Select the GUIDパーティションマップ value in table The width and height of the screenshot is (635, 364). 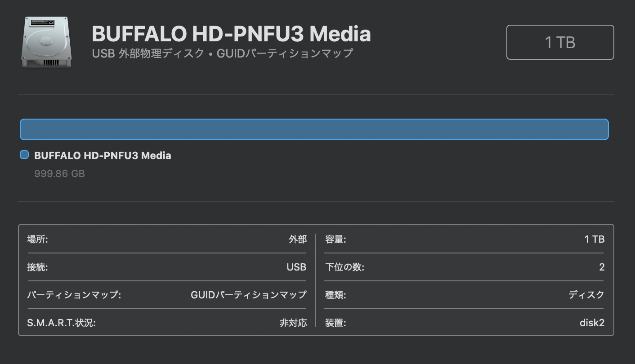point(248,295)
